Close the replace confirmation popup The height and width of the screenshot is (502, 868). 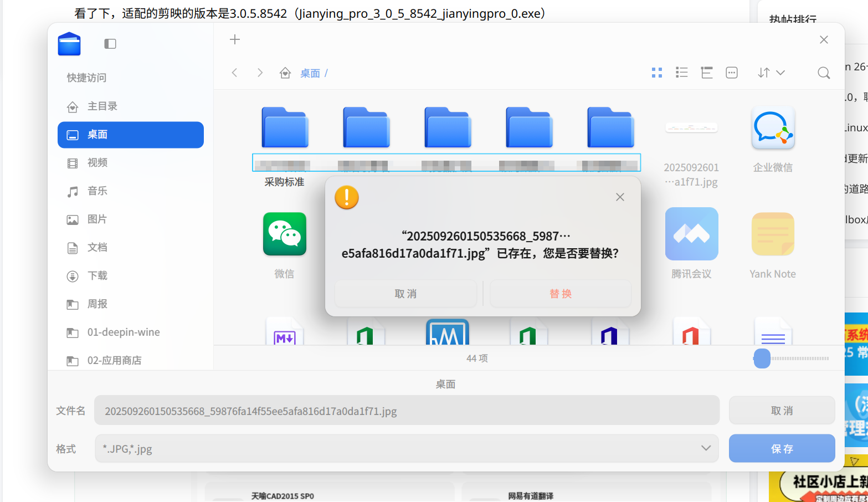tap(620, 197)
